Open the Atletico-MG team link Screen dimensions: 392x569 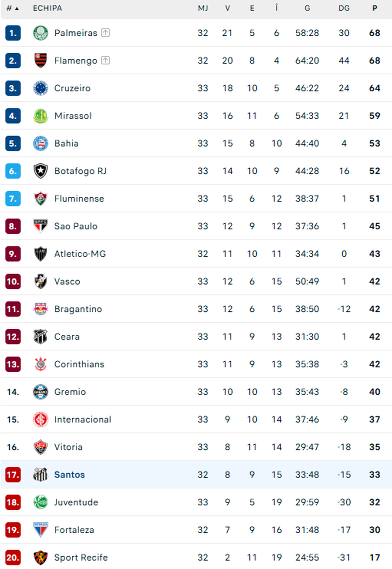[80, 254]
